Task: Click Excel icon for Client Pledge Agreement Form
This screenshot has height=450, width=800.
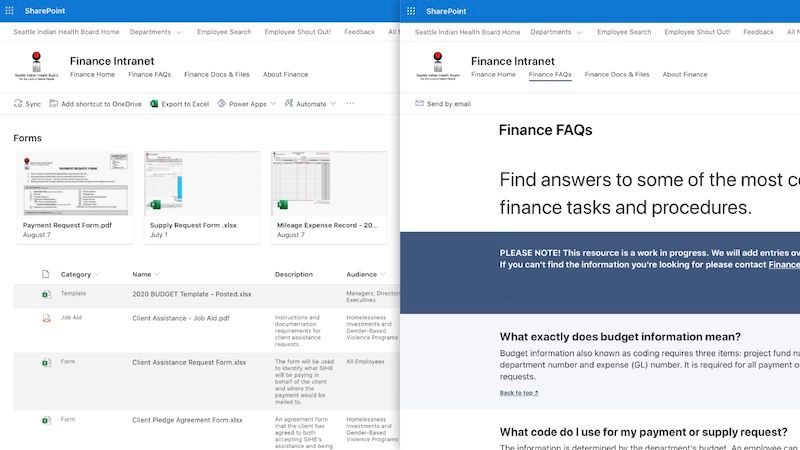Action: click(46, 420)
